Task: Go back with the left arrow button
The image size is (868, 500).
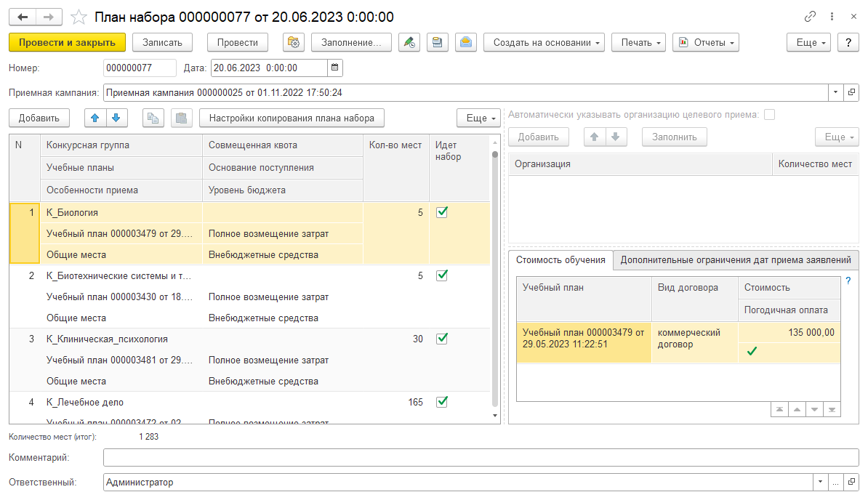Action: pos(23,17)
